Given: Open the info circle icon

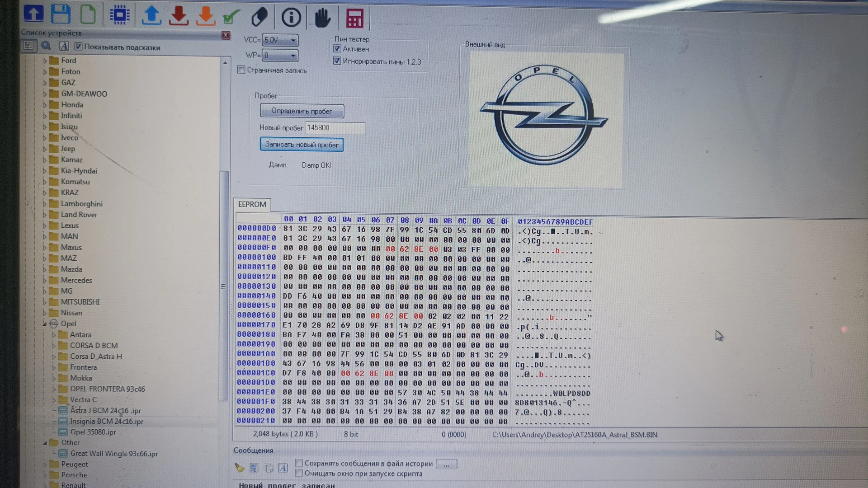Looking at the screenshot, I should click(291, 18).
